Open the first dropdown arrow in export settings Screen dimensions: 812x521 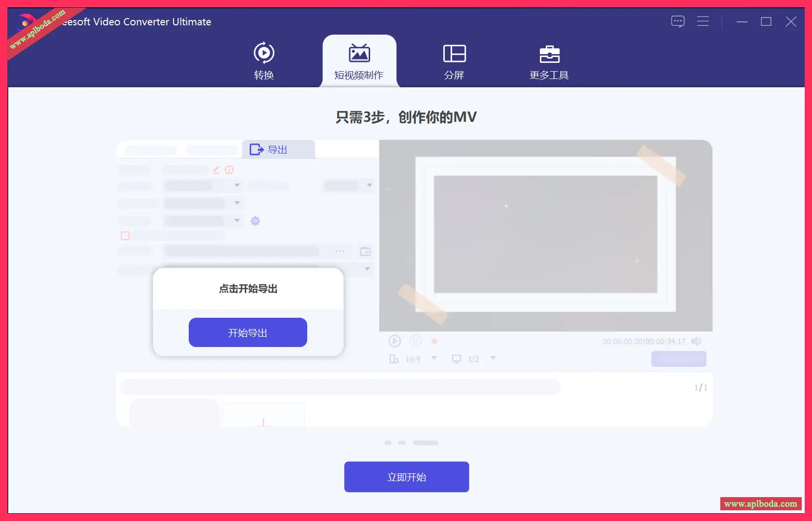pyautogui.click(x=237, y=185)
